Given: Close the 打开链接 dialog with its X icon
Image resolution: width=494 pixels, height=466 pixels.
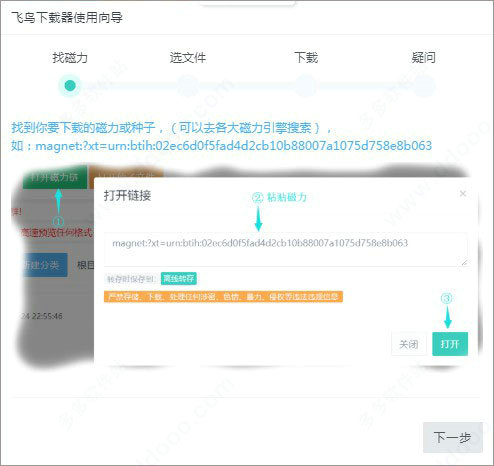Looking at the screenshot, I should click(463, 194).
